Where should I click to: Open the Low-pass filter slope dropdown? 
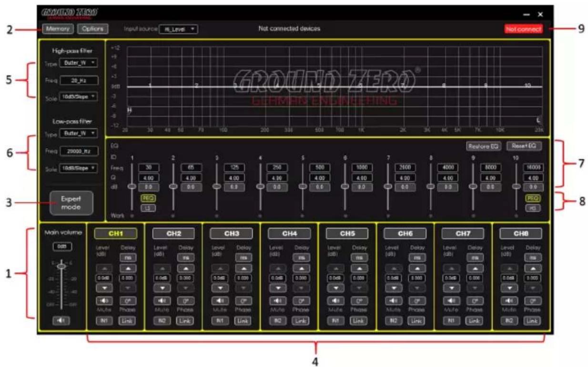point(78,168)
